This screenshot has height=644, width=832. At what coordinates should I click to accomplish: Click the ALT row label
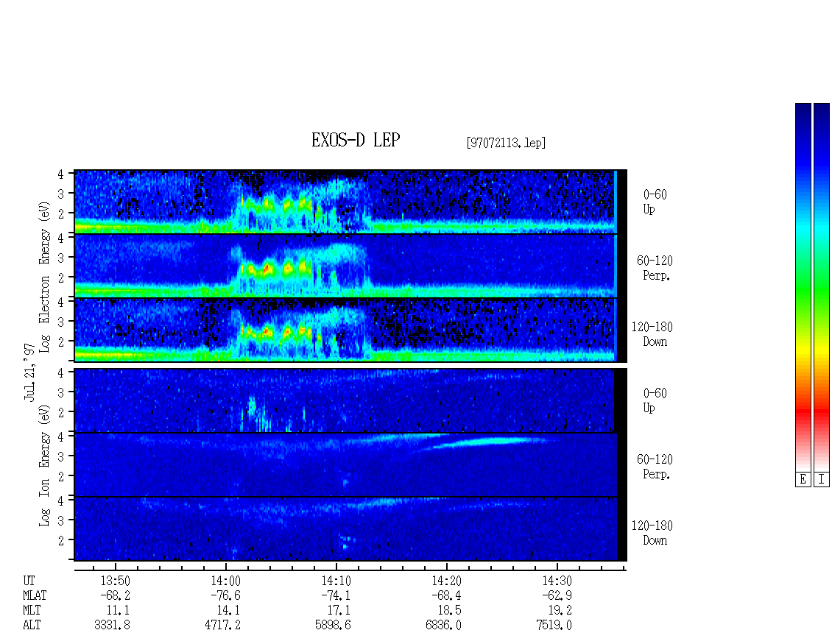point(32,626)
